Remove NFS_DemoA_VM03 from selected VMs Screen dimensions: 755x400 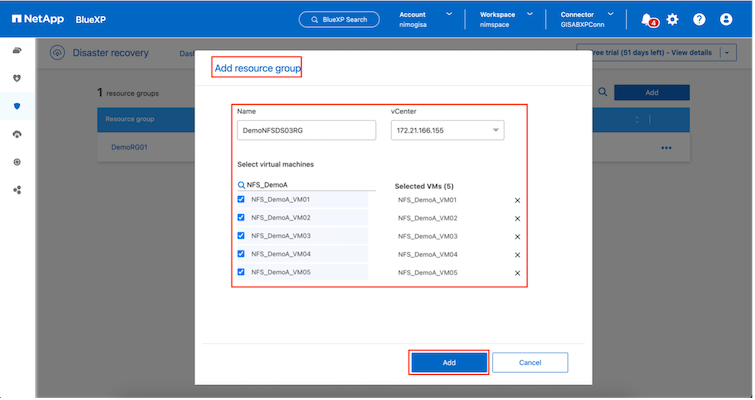point(517,236)
